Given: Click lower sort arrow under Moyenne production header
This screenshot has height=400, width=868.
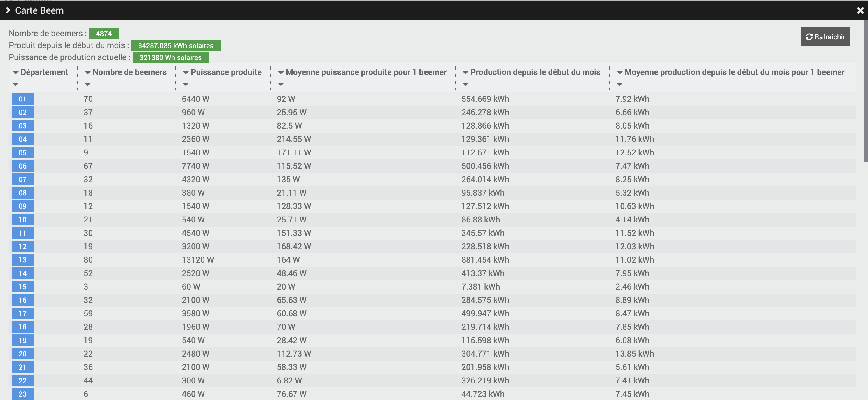Looking at the screenshot, I should tap(619, 85).
